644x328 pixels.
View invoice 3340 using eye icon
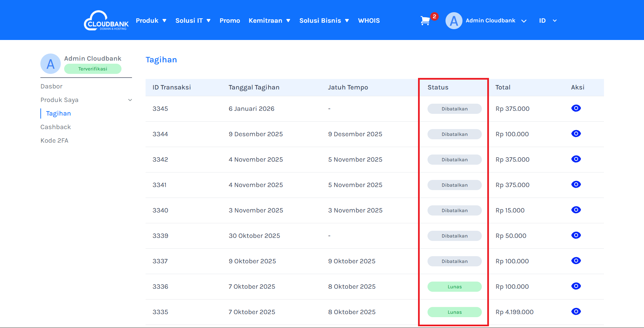(x=576, y=210)
